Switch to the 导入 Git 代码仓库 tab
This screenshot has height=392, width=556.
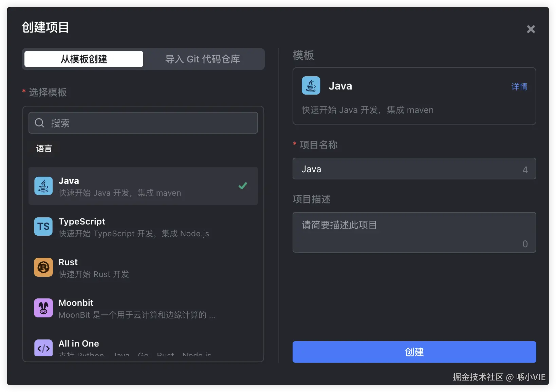click(203, 59)
